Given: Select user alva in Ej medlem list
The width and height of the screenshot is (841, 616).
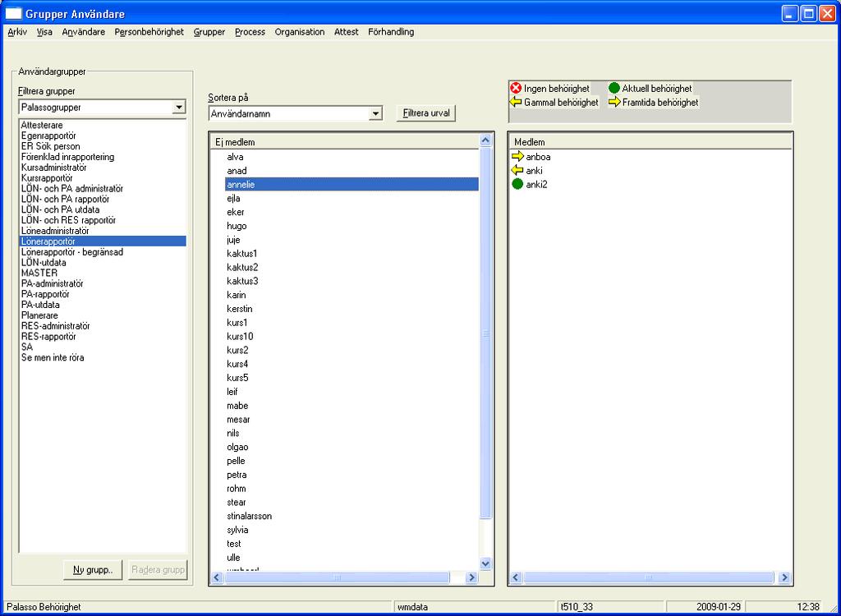Looking at the screenshot, I should click(x=352, y=157).
